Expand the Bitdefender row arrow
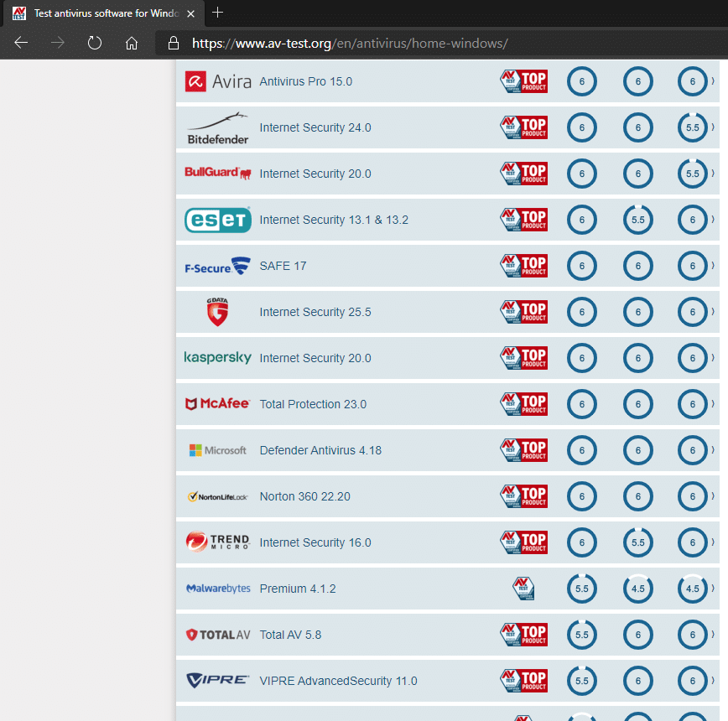The height and width of the screenshot is (721, 728). tap(713, 127)
